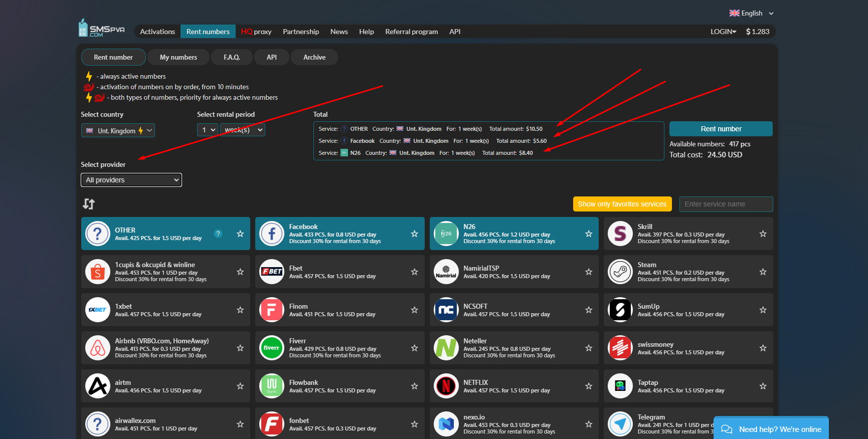Toggle the favorite star on N26
Image resolution: width=868 pixels, height=439 pixels.
point(589,234)
